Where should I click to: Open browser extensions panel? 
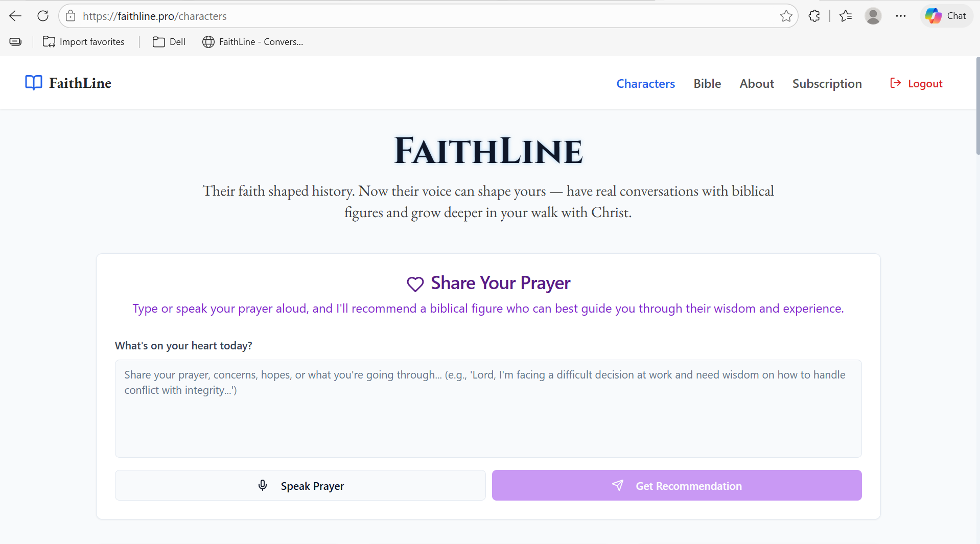(x=814, y=16)
